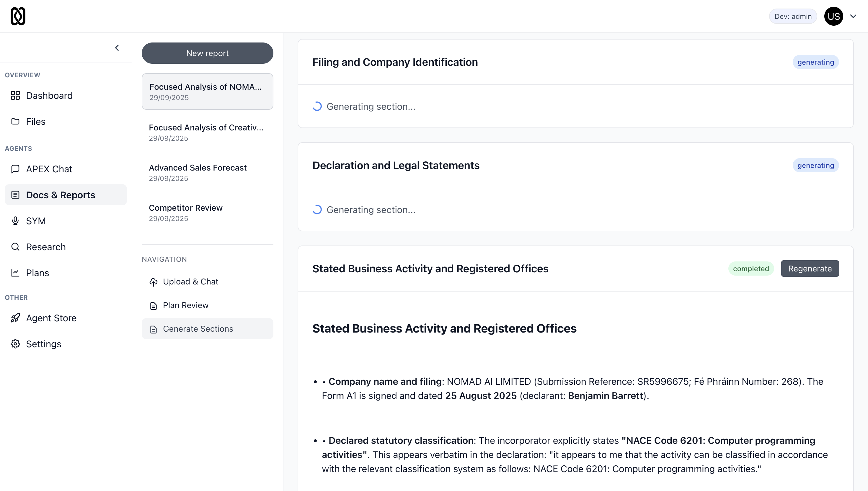Expand the user account dropdown chevron
This screenshot has height=491, width=868.
coord(853,16)
